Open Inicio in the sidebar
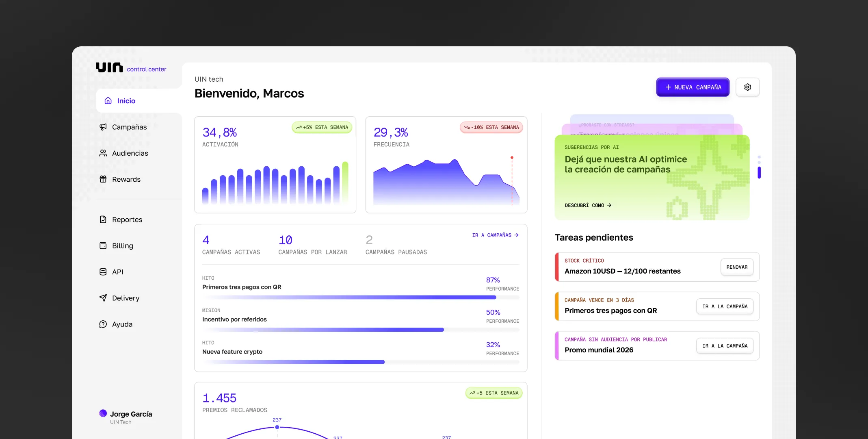This screenshot has width=868, height=439. pos(139,101)
